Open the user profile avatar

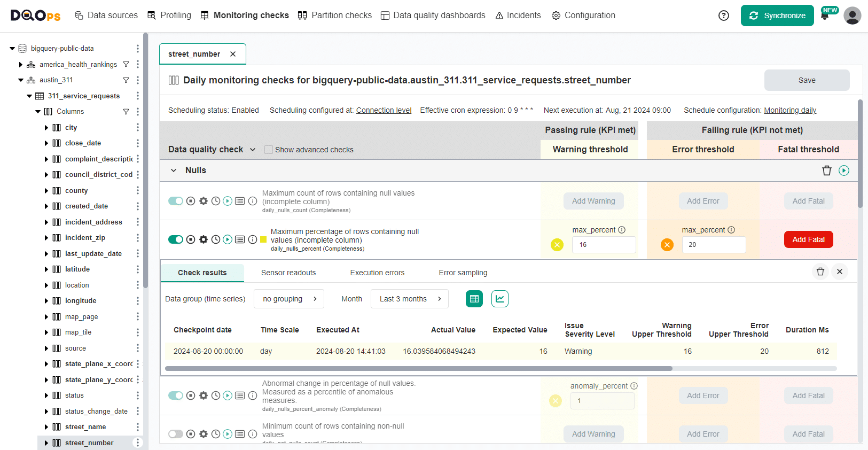point(852,15)
